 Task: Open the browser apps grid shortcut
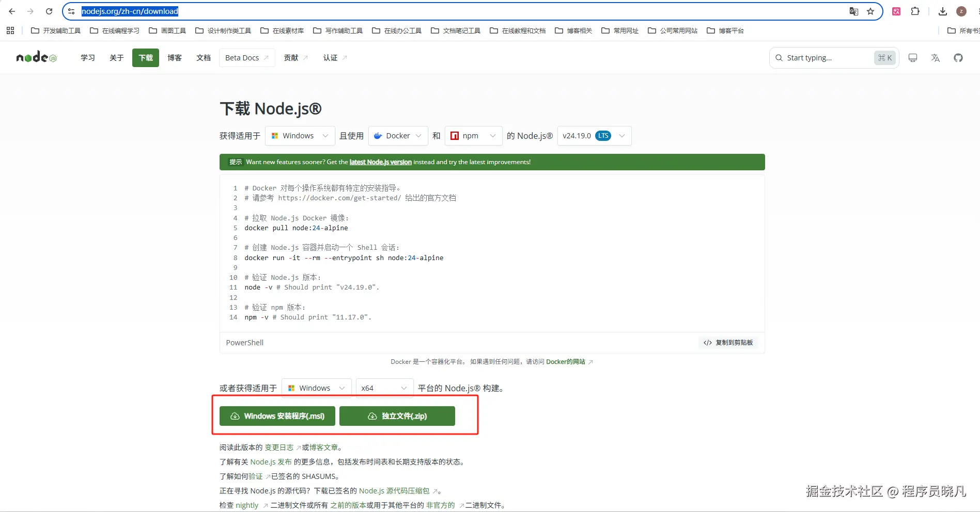[10, 30]
